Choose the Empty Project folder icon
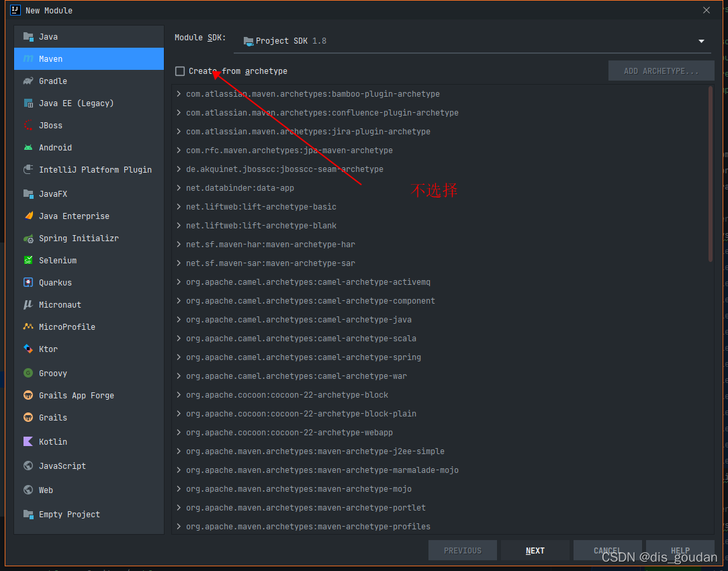The height and width of the screenshot is (571, 728). click(x=28, y=515)
